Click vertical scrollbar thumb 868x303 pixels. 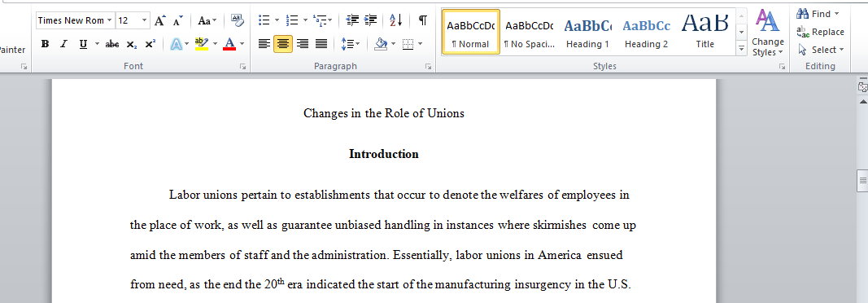pyautogui.click(x=862, y=180)
